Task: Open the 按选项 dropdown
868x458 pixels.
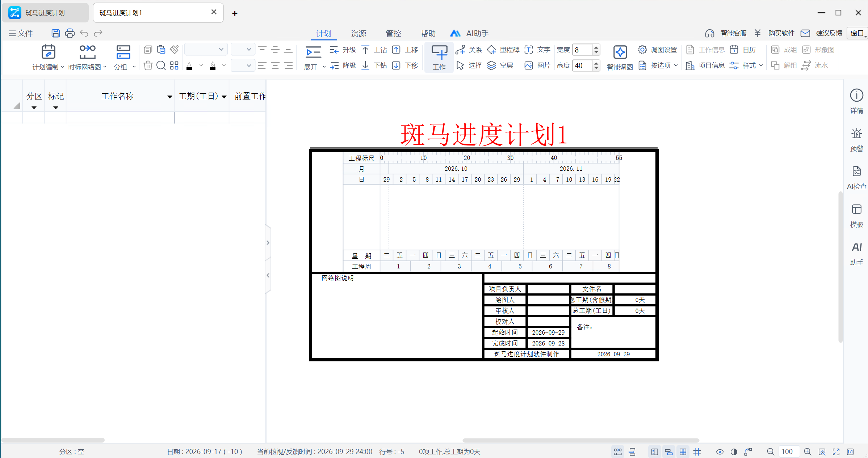Action: click(658, 65)
